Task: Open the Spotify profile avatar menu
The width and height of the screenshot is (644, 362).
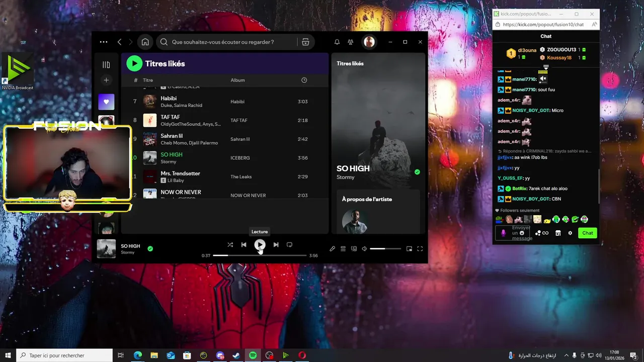Action: coord(369,42)
